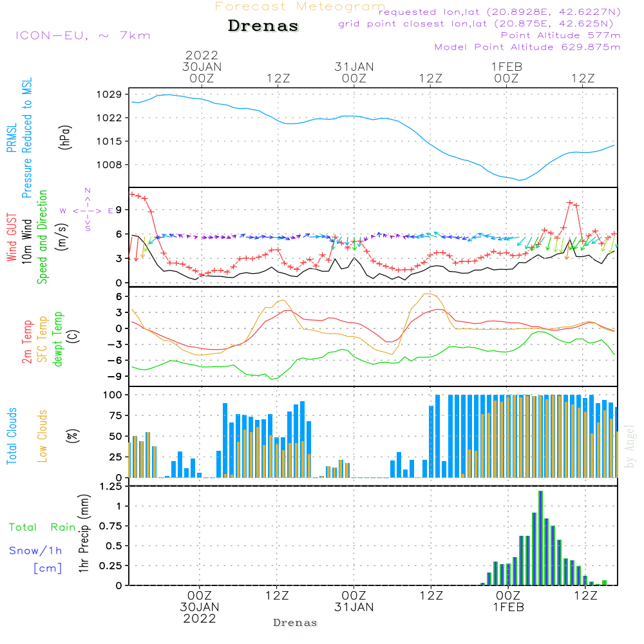The image size is (644, 644).
Task: Click the 31JAN 00Z label above the charts
Action: [x=354, y=72]
